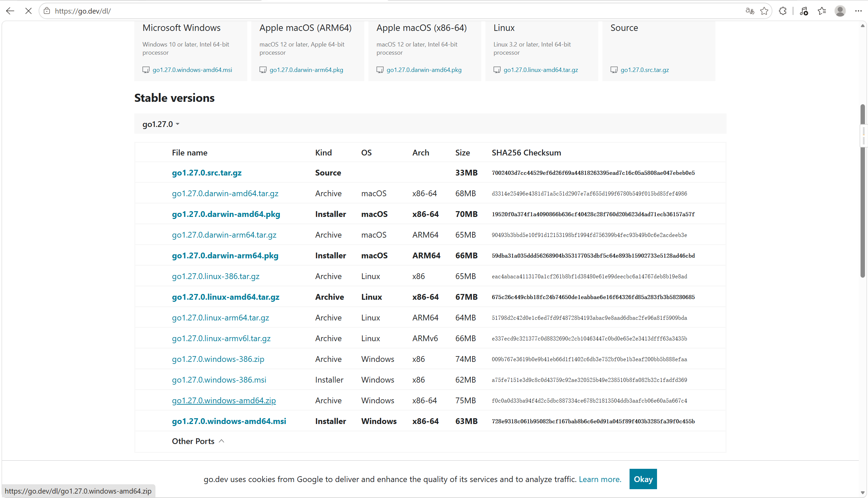Click the Microsoft Windows card title
The image size is (868, 498).
coord(181,28)
